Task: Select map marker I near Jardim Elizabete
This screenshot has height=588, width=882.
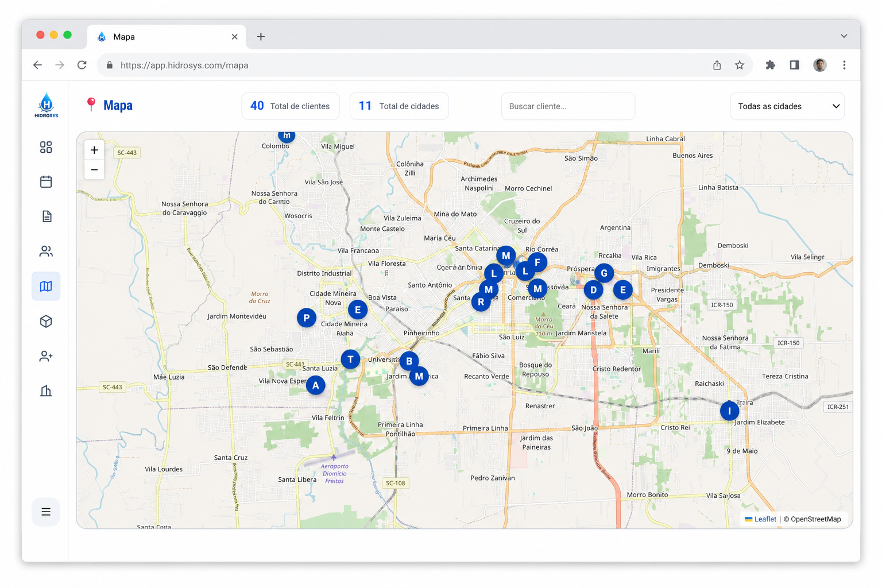Action: pyautogui.click(x=729, y=411)
